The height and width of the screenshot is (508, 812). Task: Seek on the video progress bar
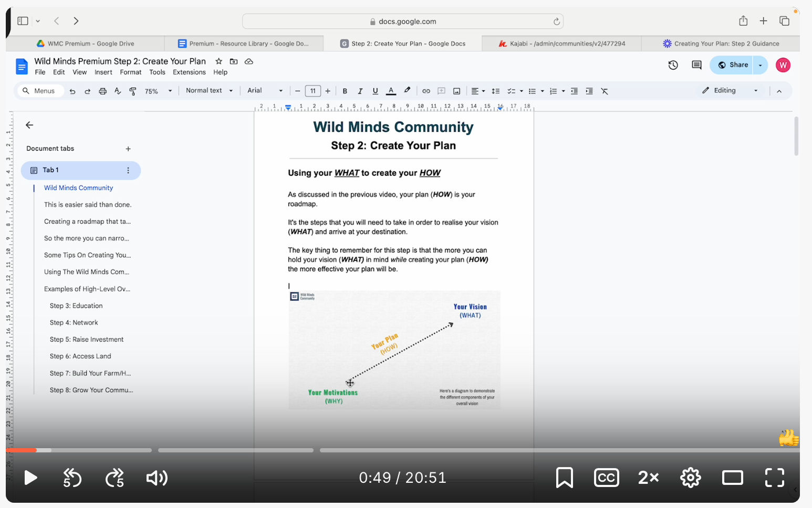[403, 450]
